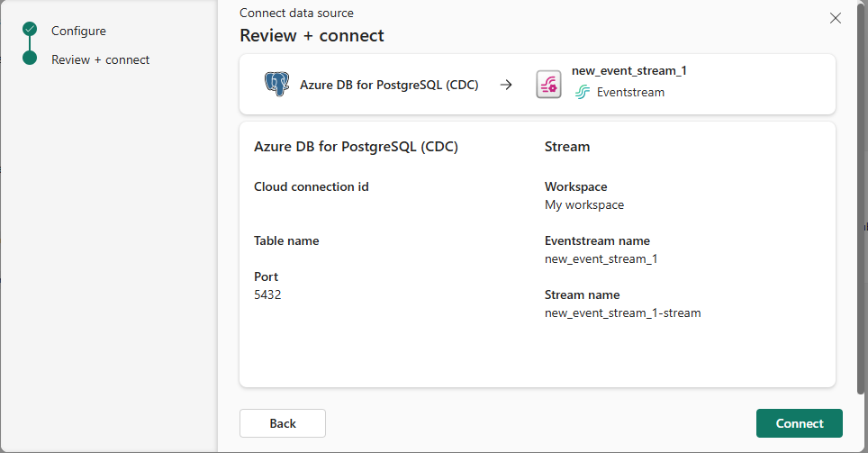Click the Cloud connection id label
The image size is (868, 453).
[x=312, y=186]
